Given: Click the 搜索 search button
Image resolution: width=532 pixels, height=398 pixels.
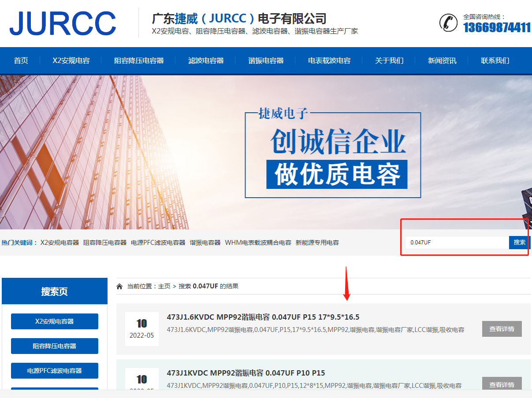Looking at the screenshot, I should pyautogui.click(x=520, y=243).
